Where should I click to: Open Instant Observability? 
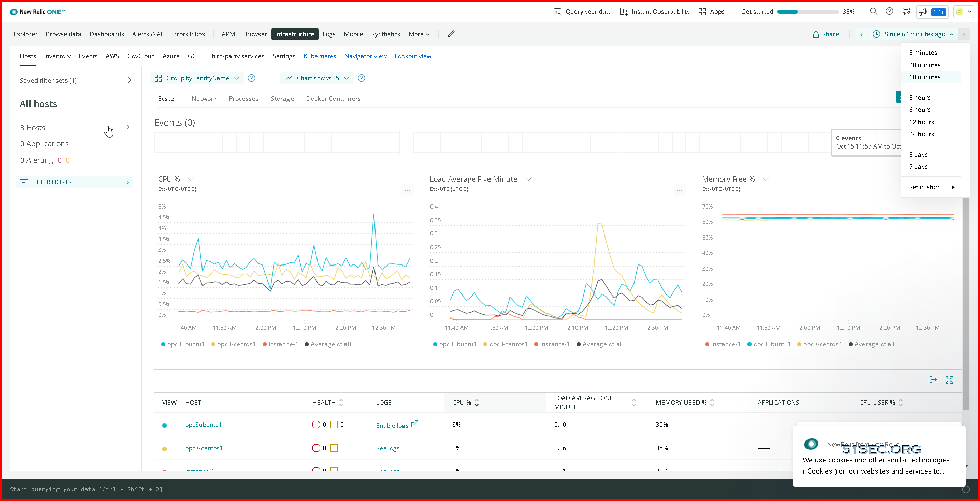coord(655,12)
